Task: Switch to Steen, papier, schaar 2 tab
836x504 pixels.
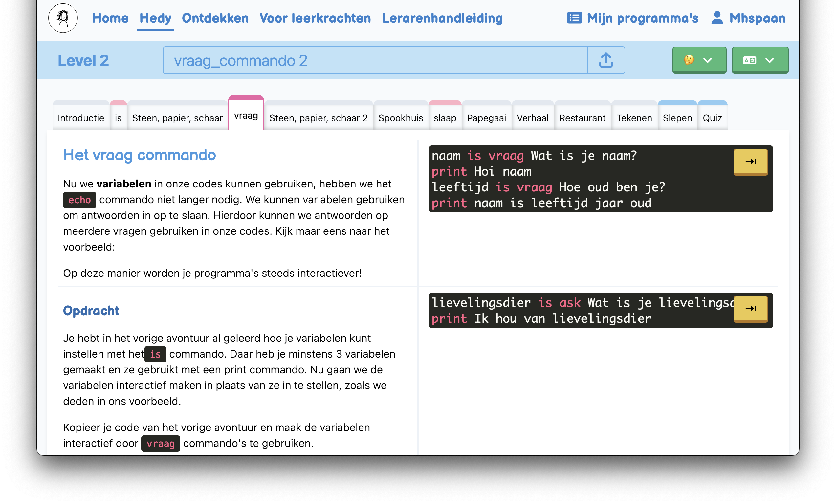Action: click(x=318, y=118)
